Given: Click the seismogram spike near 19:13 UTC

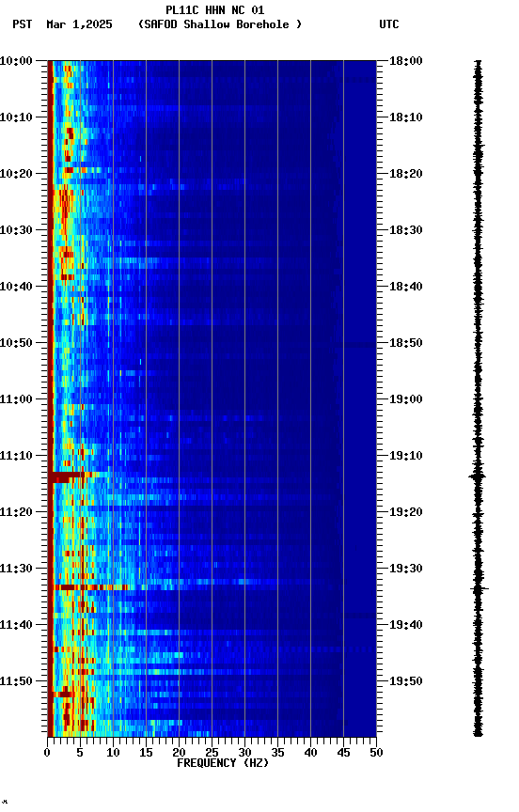Looking at the screenshot, I should click(478, 476).
